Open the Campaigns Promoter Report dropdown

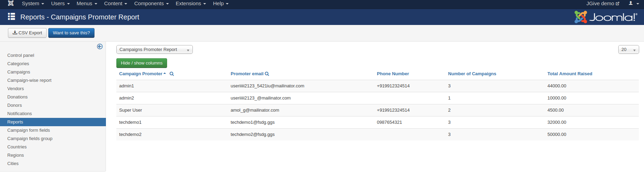pos(155,50)
